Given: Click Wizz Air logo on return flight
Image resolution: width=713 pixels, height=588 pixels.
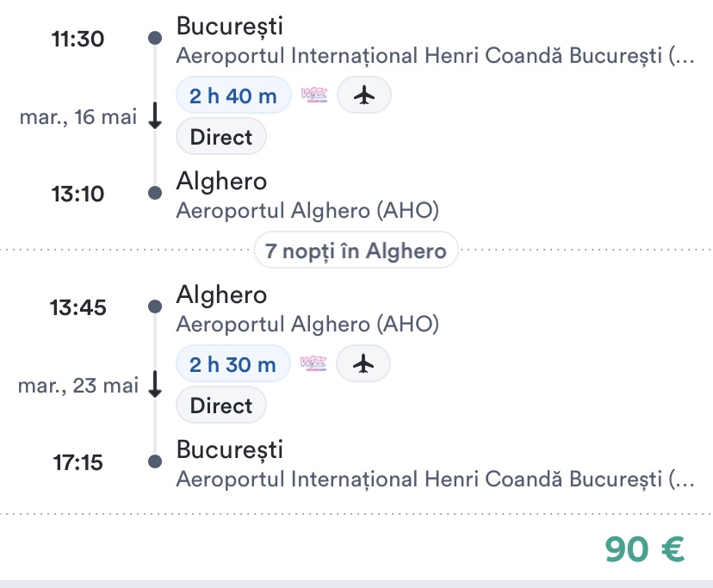Looking at the screenshot, I should (313, 364).
